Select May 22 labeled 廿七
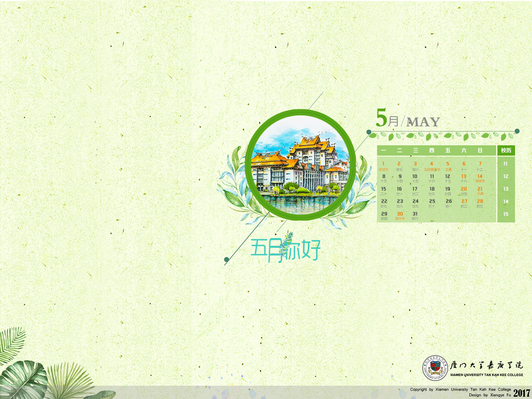Screen dimensions: 532x399 [x=384, y=203]
